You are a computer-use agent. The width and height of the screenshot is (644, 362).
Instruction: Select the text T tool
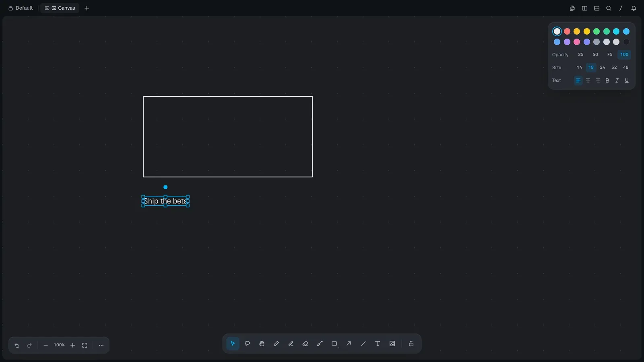pos(378,343)
